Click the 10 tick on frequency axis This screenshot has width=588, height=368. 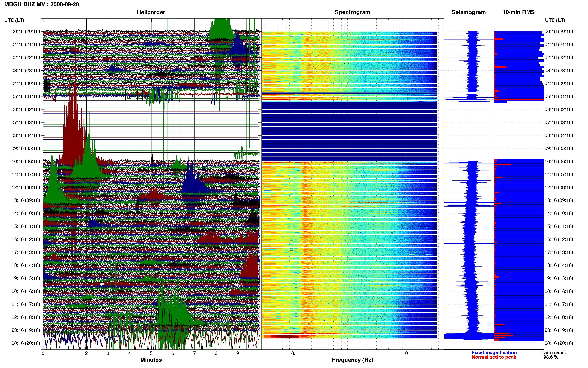[405, 353]
